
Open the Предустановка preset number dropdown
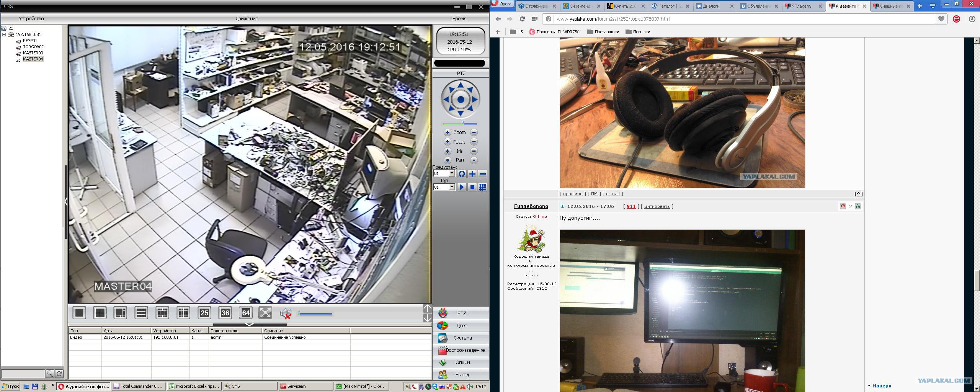452,174
